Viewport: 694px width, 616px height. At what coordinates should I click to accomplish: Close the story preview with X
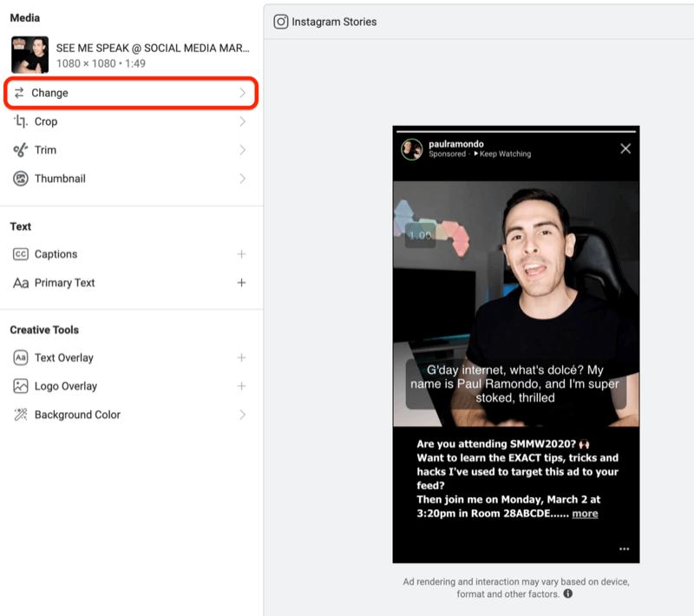click(x=625, y=148)
